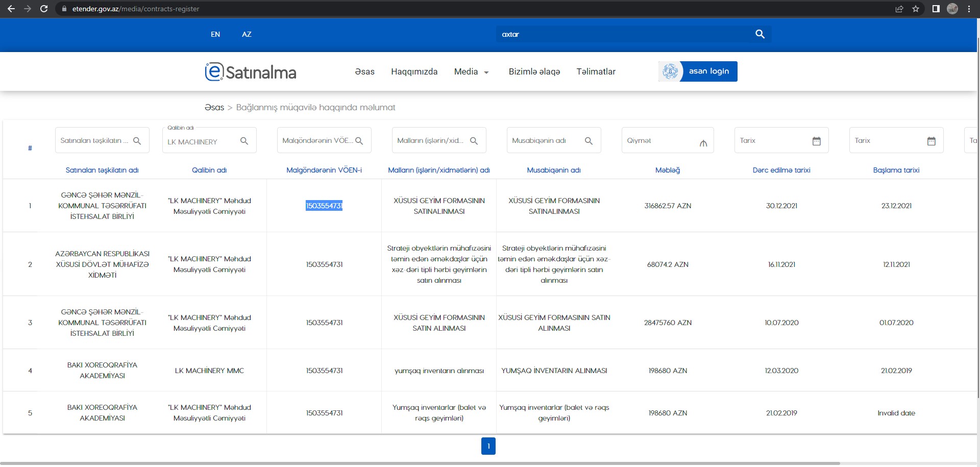Click search icon in Malgöndərənin VÖEN filter
Viewport: 980px width, 467px height.
pyautogui.click(x=359, y=141)
